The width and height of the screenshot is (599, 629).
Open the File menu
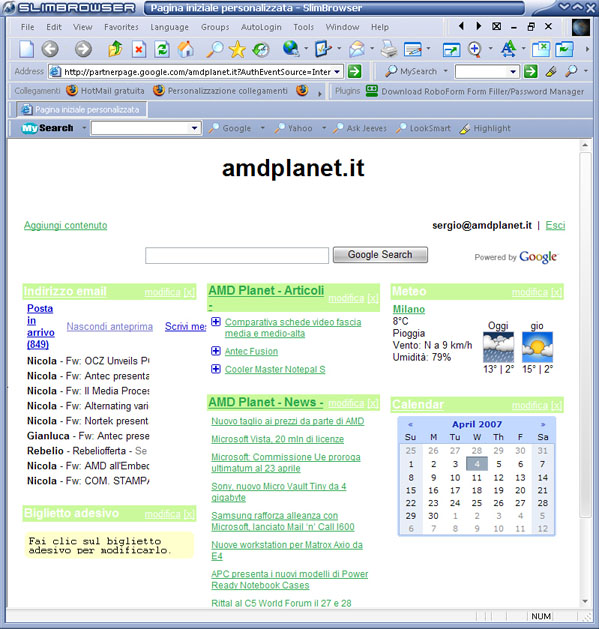click(x=27, y=27)
